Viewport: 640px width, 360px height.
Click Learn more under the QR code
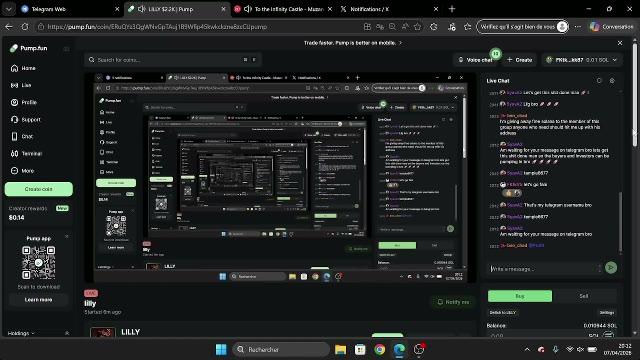click(38, 300)
